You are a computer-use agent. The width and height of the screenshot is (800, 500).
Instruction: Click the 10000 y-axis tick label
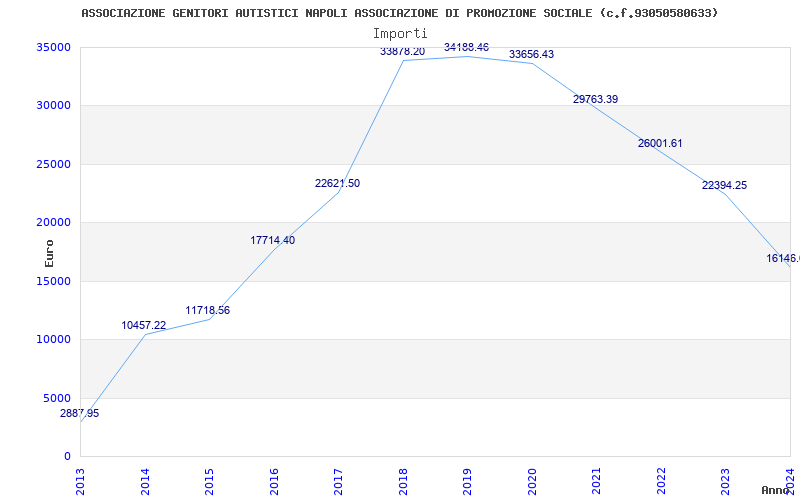pyautogui.click(x=53, y=339)
